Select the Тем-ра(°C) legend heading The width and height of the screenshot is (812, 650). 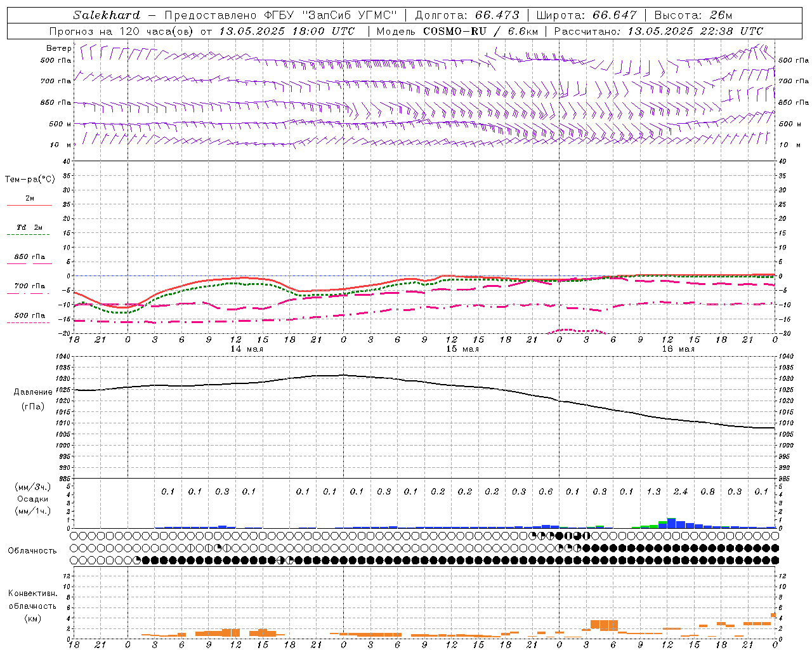(30, 180)
